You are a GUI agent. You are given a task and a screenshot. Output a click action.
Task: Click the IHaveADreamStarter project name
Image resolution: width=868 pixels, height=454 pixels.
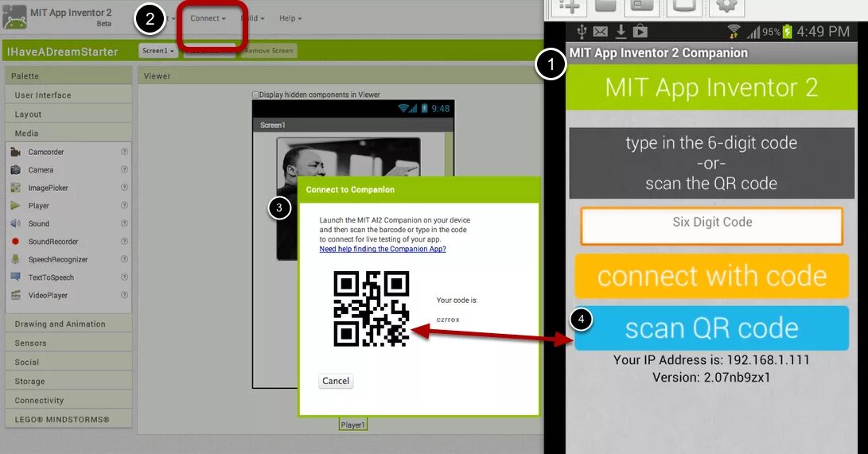(62, 52)
